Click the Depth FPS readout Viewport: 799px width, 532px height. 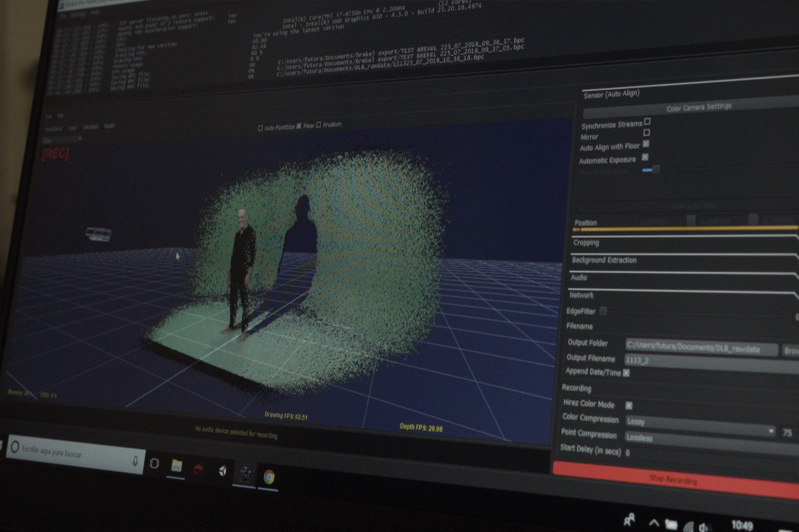[x=421, y=428]
